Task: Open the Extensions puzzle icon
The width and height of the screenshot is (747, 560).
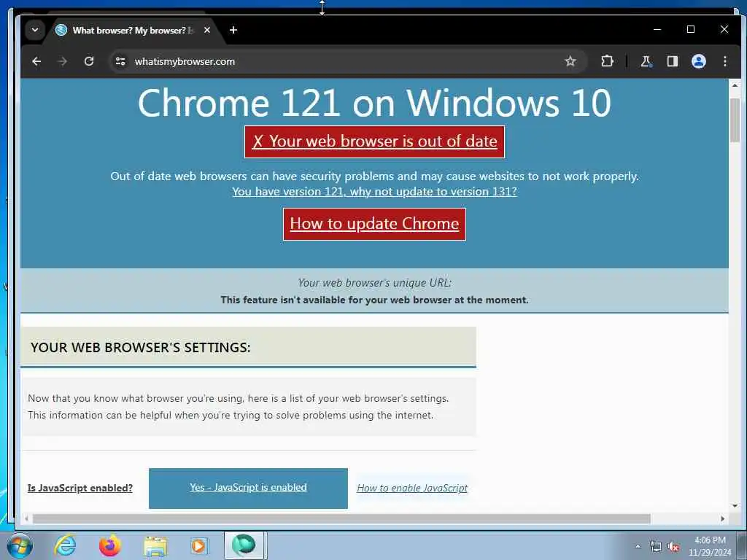Action: coord(607,61)
